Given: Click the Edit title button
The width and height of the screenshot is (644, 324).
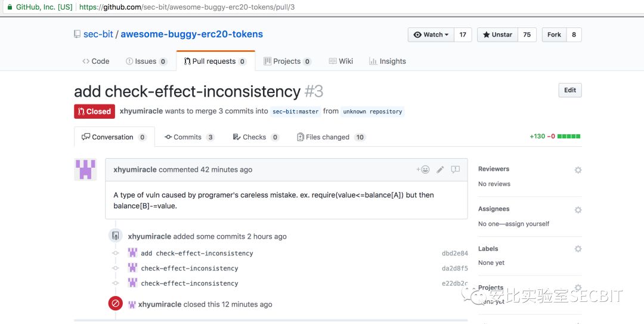Looking at the screenshot, I should pyautogui.click(x=570, y=90).
